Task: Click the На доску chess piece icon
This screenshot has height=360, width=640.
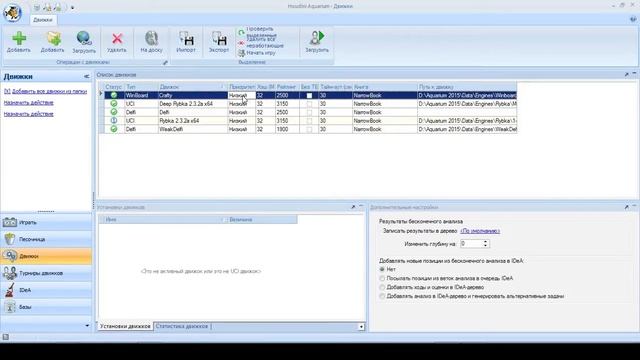Action: pyautogui.click(x=151, y=38)
